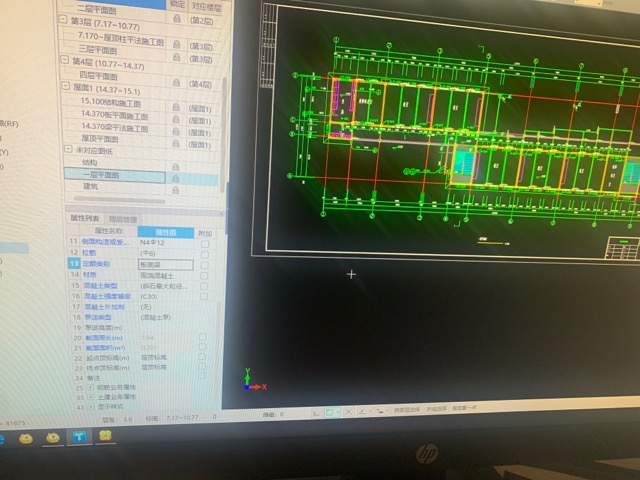Screen dimensions: 640x480
Task: Open dropdown arrow beside rectangle snap icon
Action: click(338, 413)
